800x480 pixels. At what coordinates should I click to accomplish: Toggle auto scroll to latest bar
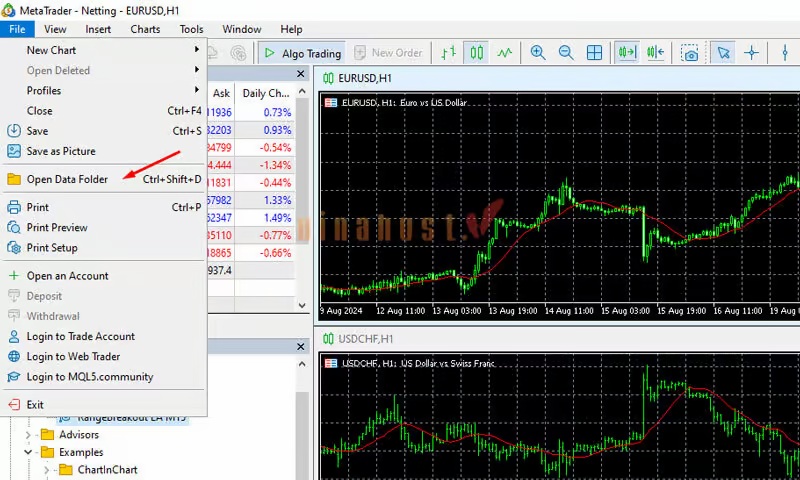[x=627, y=53]
